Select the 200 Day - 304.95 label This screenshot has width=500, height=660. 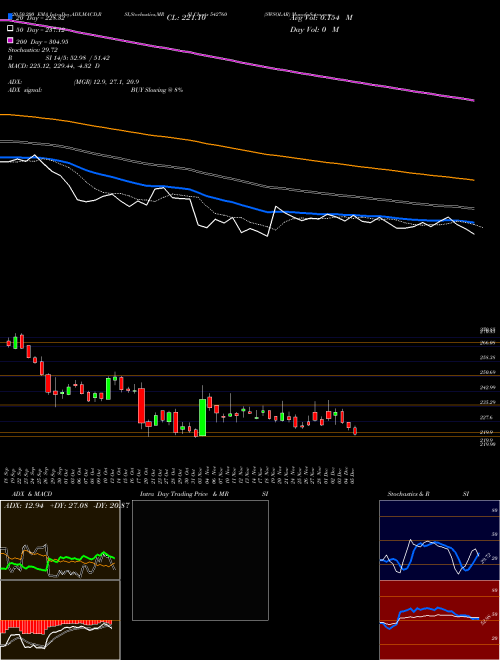click(x=42, y=41)
